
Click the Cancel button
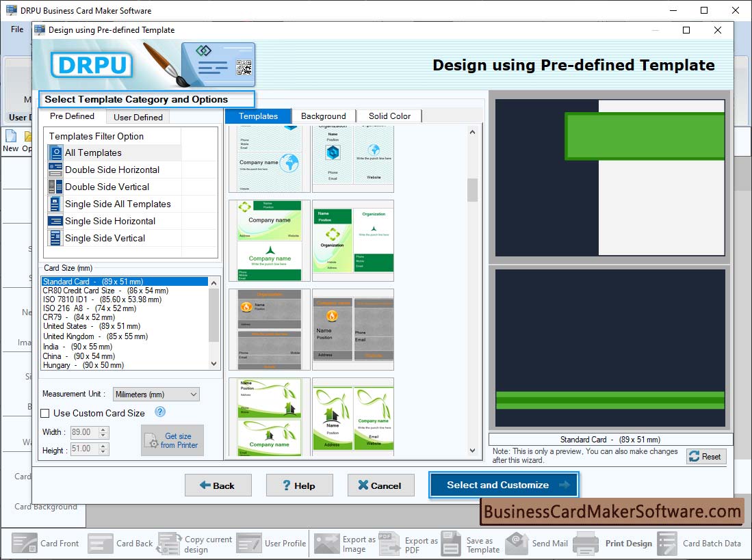click(381, 485)
